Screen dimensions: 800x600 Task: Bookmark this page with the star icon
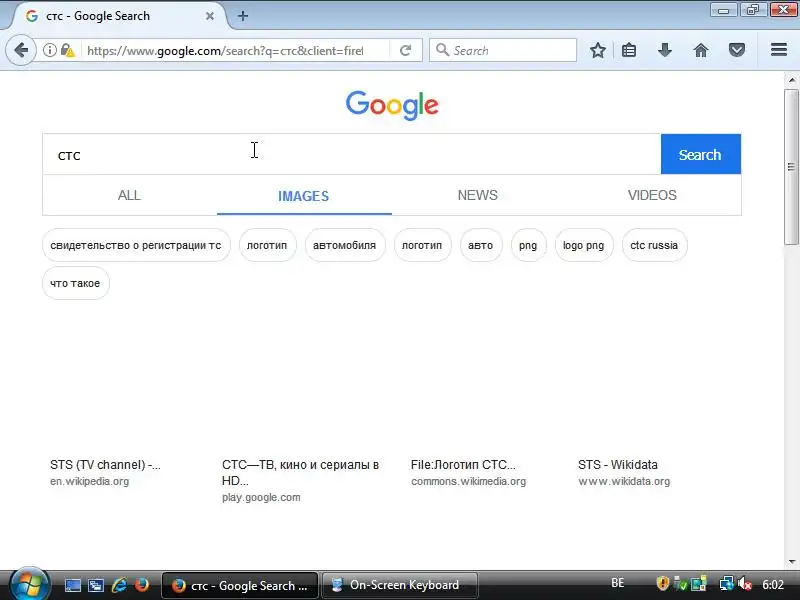click(x=597, y=50)
